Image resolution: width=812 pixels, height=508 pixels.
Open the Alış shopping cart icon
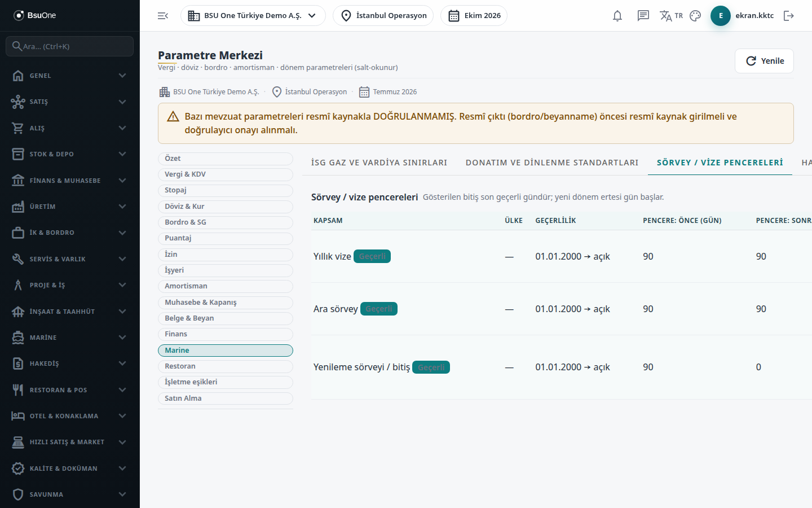[x=18, y=128]
